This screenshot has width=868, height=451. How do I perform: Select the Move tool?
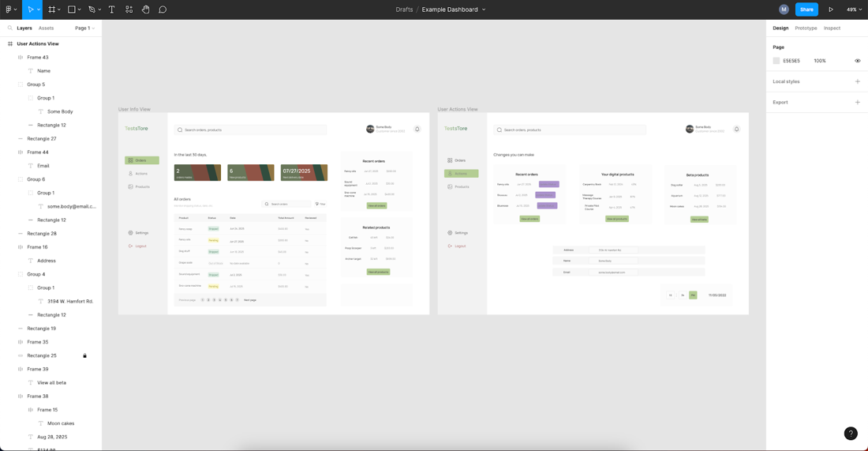tap(31, 9)
